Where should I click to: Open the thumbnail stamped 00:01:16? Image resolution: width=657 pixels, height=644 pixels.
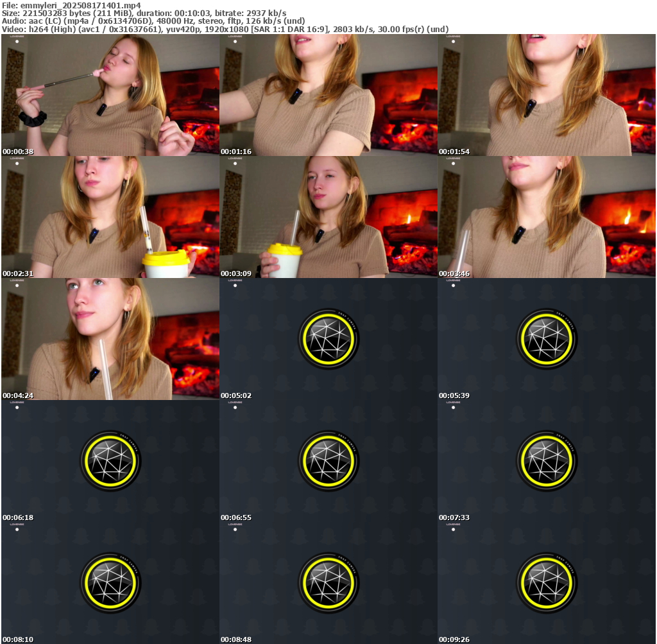pos(328,95)
